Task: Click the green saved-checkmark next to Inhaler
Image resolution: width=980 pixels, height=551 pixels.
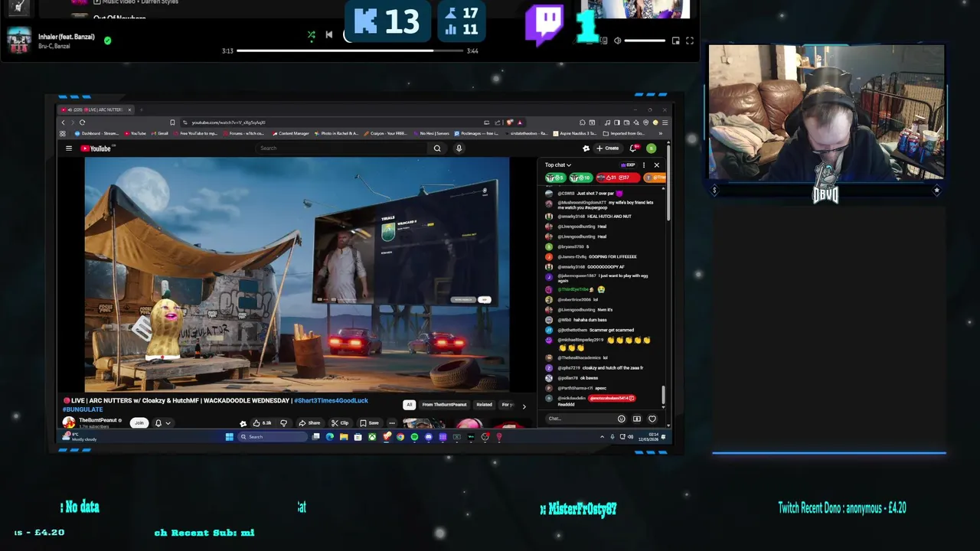Action: [x=107, y=41]
